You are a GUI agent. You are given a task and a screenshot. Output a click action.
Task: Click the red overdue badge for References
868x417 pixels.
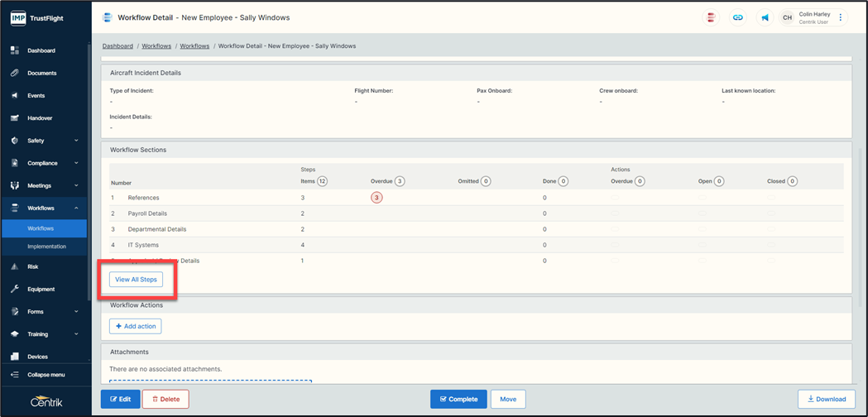[376, 198]
